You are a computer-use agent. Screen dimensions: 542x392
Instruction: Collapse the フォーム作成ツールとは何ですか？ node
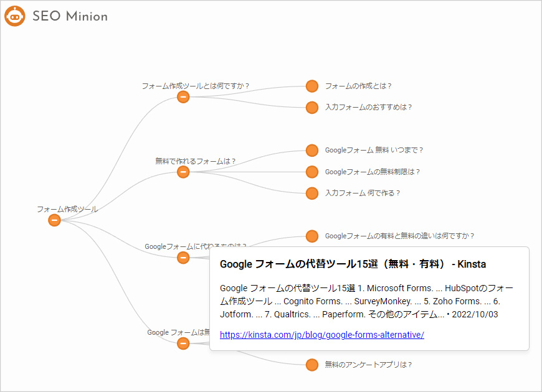tap(183, 97)
